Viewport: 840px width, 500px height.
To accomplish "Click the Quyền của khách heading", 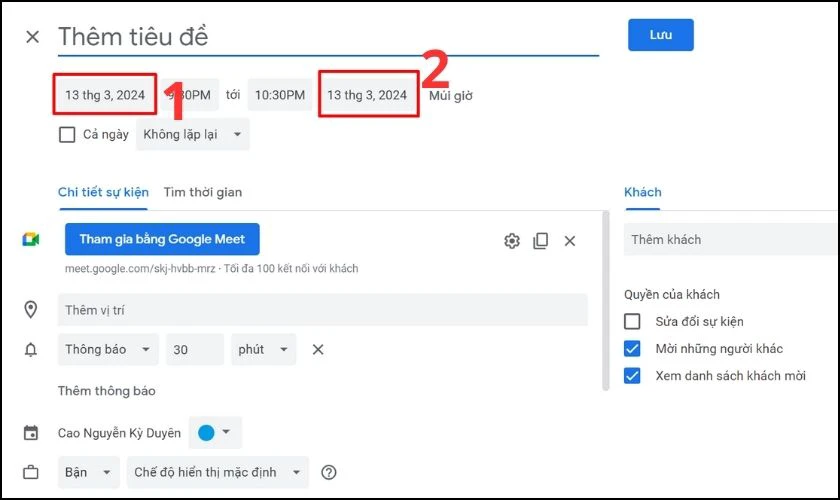I will pos(672,294).
